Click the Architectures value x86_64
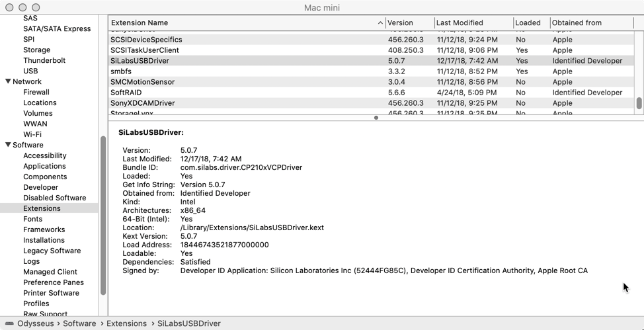The image size is (644, 330). click(x=192, y=210)
